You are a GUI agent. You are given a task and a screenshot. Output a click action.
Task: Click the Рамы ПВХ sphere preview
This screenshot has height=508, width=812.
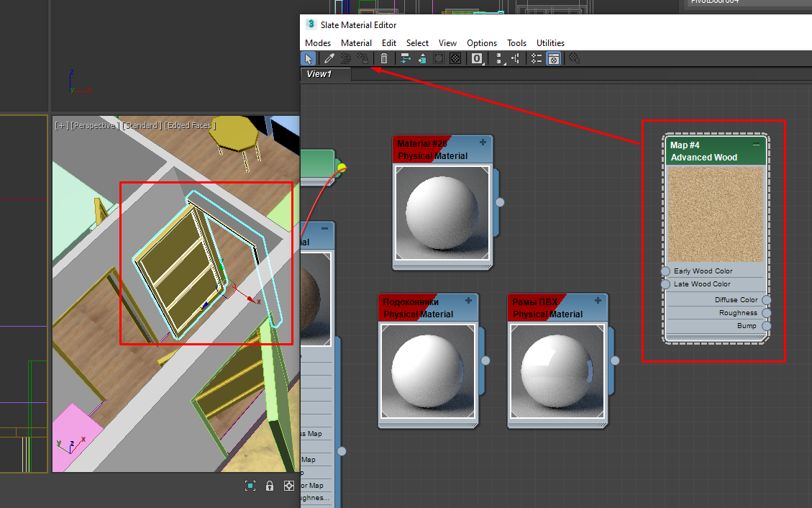pos(557,371)
